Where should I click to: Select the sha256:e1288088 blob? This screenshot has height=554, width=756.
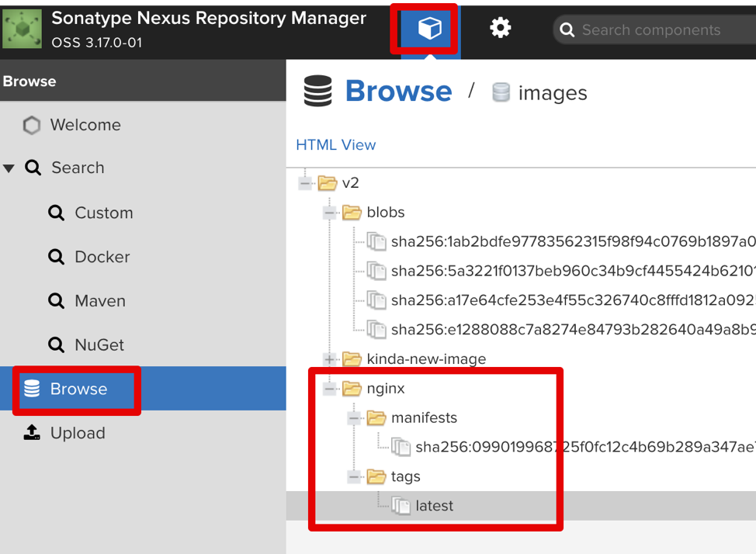tap(574, 330)
